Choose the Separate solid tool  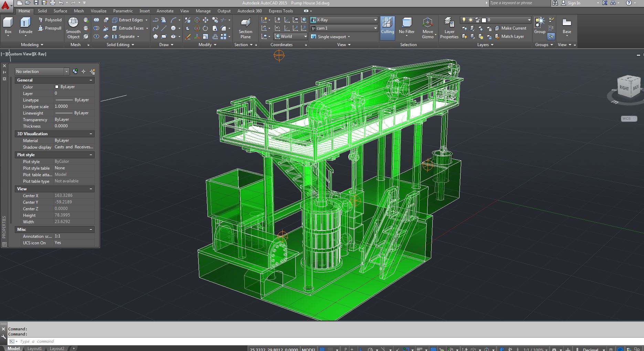click(126, 36)
